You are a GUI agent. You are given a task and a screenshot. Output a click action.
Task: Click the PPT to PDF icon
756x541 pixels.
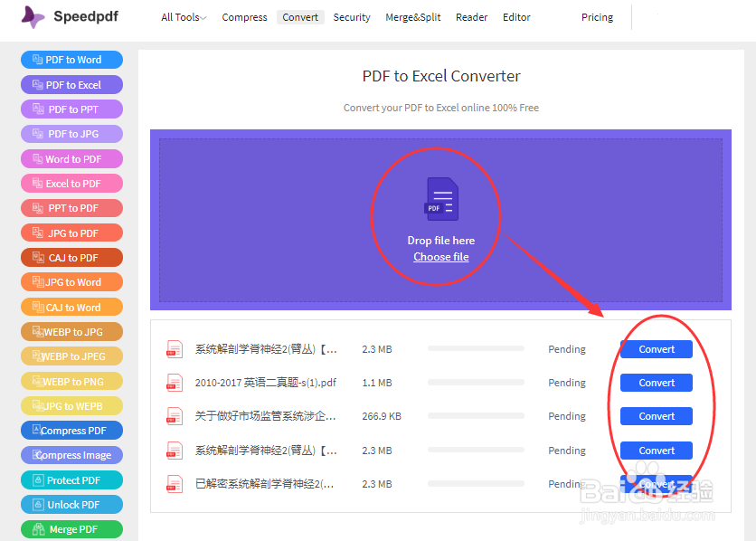click(x=38, y=208)
